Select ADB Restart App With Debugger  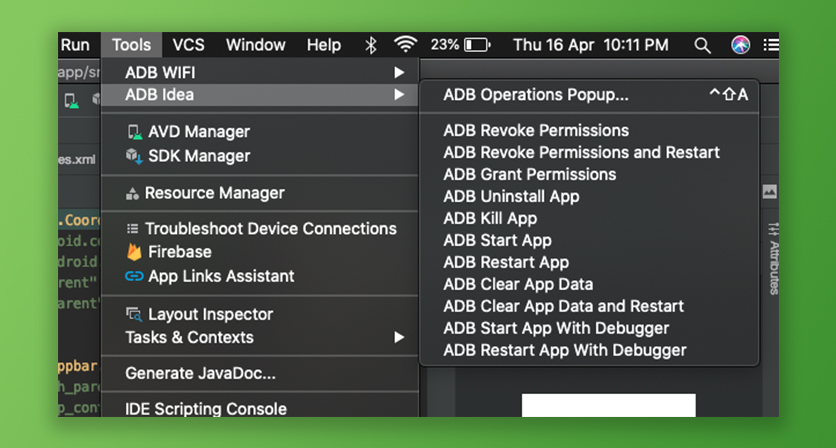pyautogui.click(x=589, y=350)
